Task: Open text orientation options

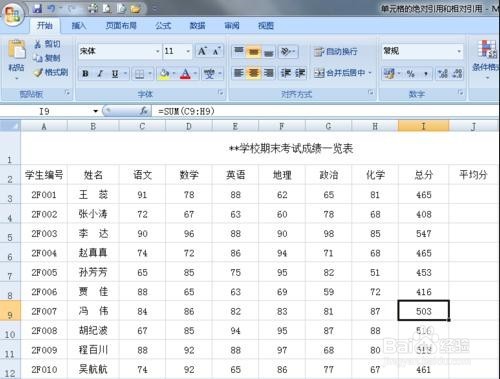Action: (x=288, y=51)
